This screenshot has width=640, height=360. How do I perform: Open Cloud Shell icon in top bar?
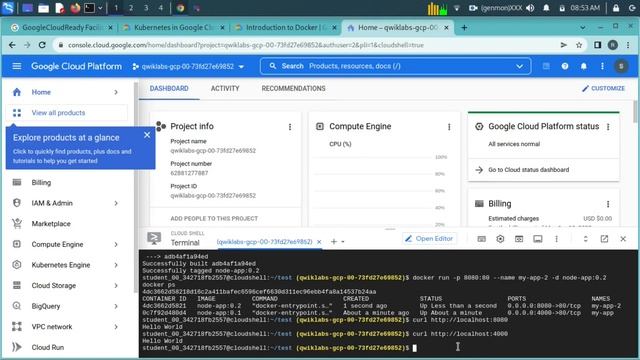click(x=546, y=66)
